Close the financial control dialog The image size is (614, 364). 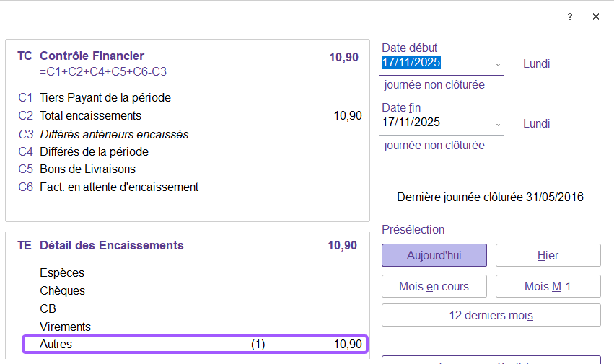[x=596, y=17]
